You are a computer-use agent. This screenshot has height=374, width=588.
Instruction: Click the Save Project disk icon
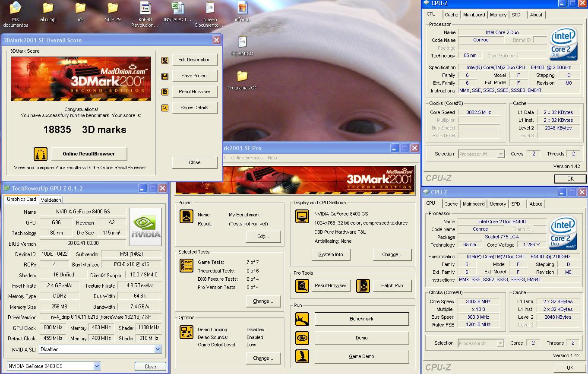(x=165, y=76)
